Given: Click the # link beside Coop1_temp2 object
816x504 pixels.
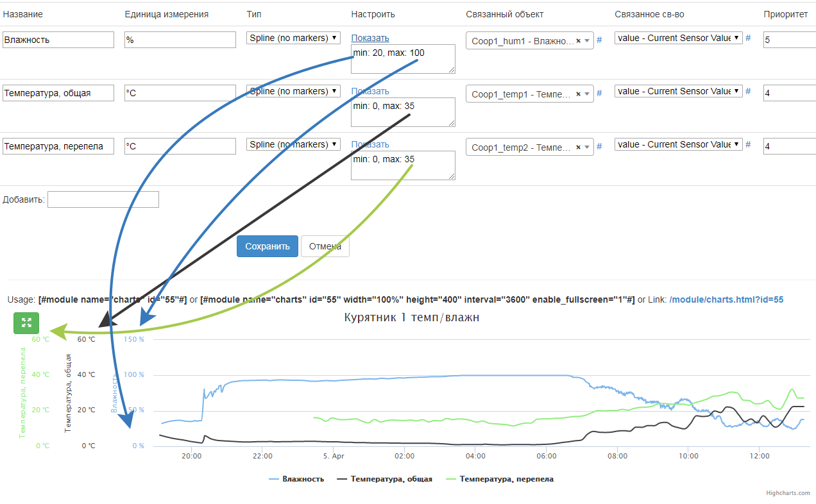Looking at the screenshot, I should (599, 146).
